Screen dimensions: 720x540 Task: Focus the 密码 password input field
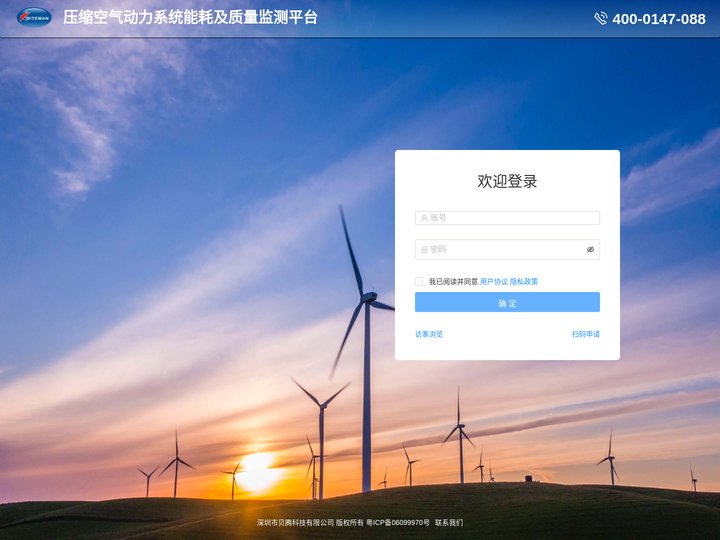[507, 249]
